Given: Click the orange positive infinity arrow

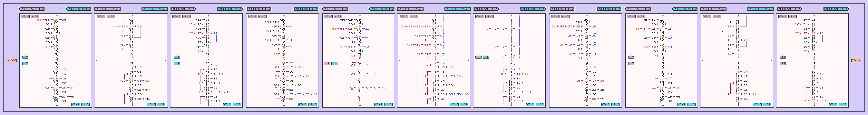Looking at the screenshot, I should tap(856, 60).
